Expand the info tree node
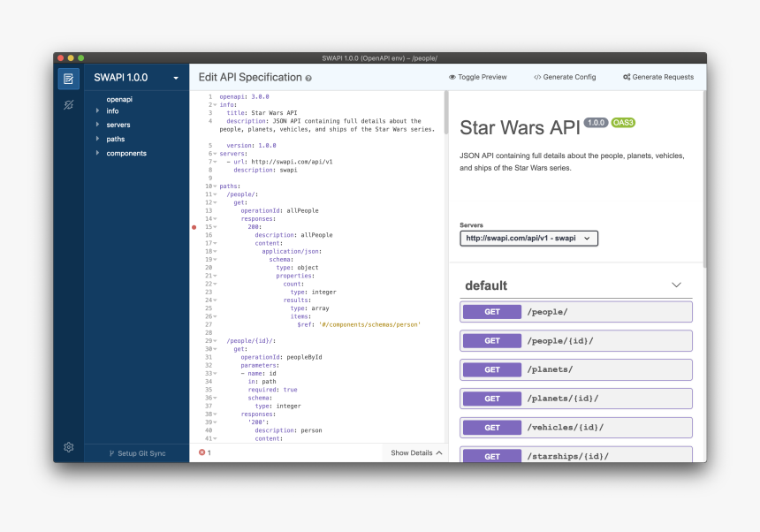The height and width of the screenshot is (532, 760). click(97, 111)
